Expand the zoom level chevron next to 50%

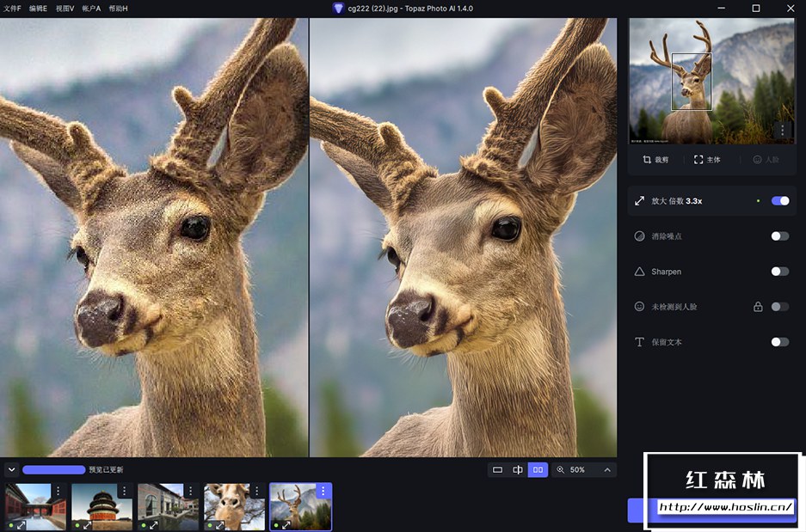(x=607, y=470)
